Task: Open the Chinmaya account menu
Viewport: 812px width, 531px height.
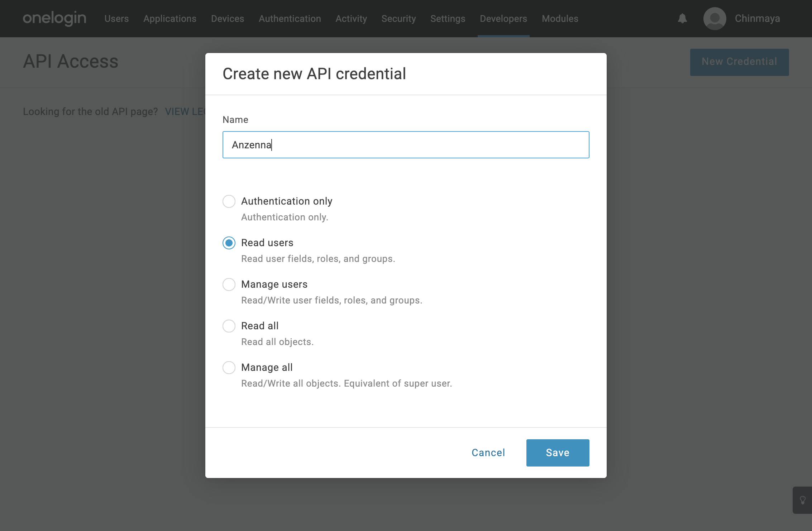Action: pyautogui.click(x=757, y=19)
